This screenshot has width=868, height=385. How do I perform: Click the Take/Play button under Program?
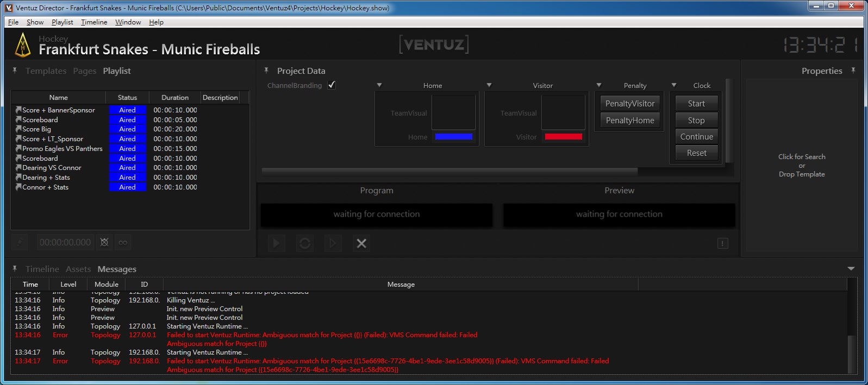(x=277, y=243)
